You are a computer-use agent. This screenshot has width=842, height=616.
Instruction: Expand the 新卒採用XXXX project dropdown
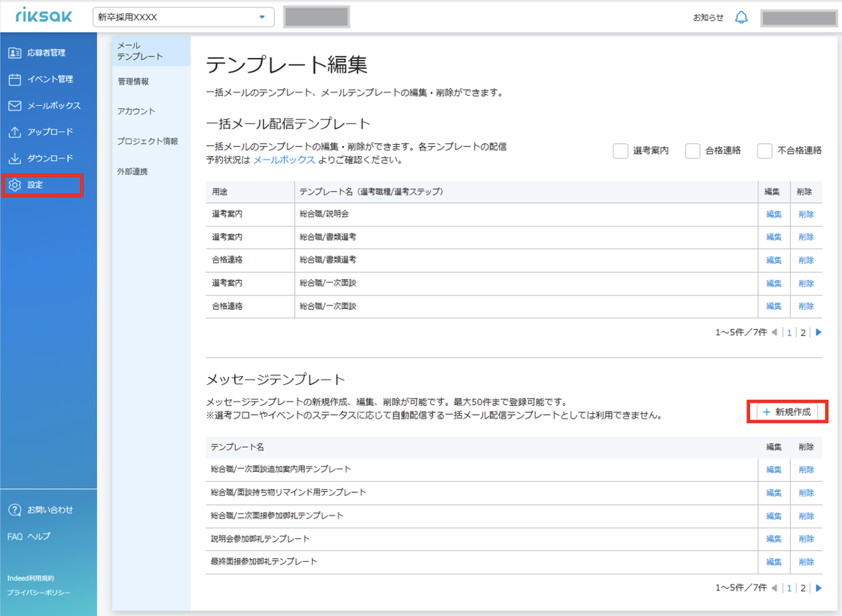pyautogui.click(x=184, y=17)
